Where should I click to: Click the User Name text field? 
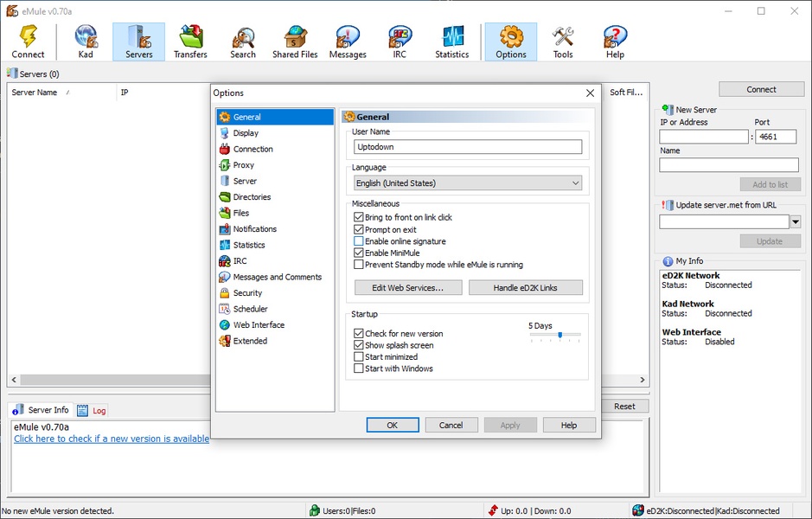coord(468,147)
